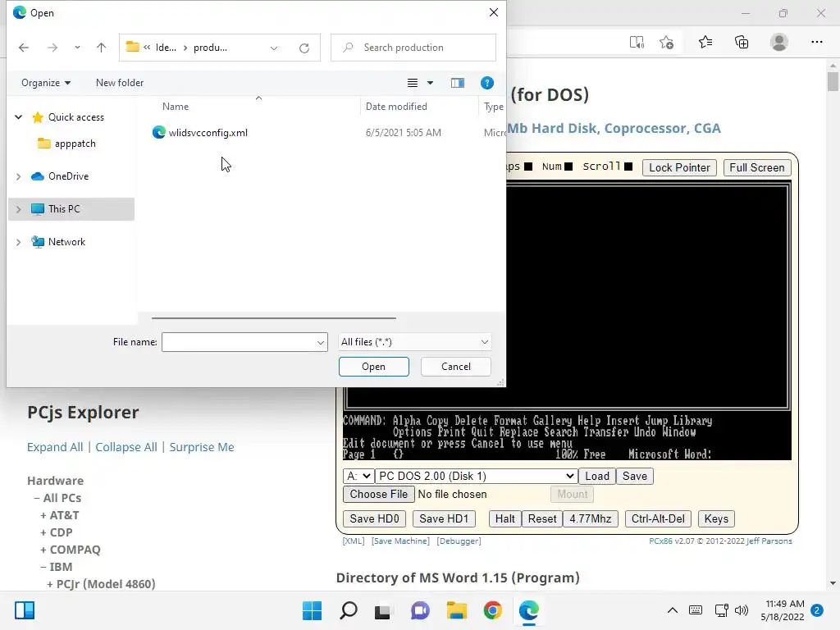This screenshot has width=840, height=630.
Task: Open Edge Collections icon
Action: (742, 42)
